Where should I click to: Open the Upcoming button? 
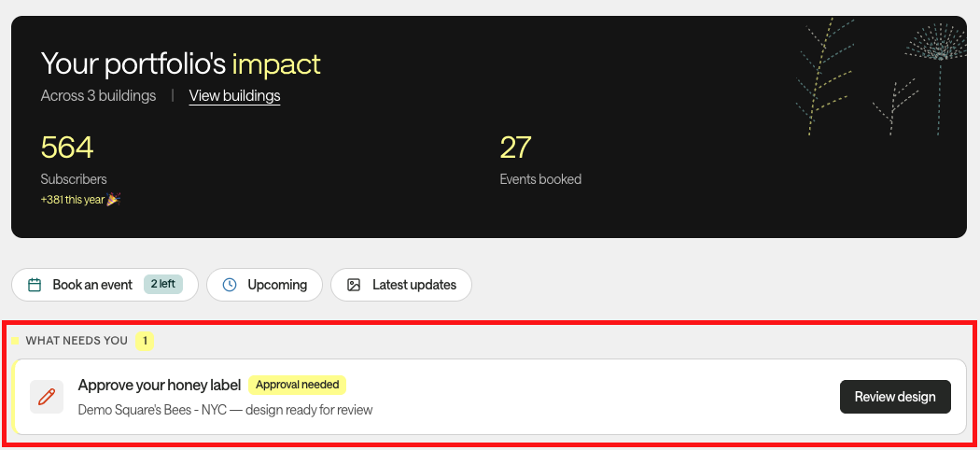264,285
